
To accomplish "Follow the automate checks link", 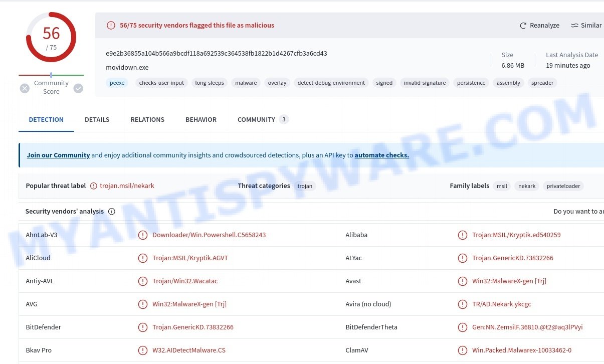I will [x=382, y=155].
